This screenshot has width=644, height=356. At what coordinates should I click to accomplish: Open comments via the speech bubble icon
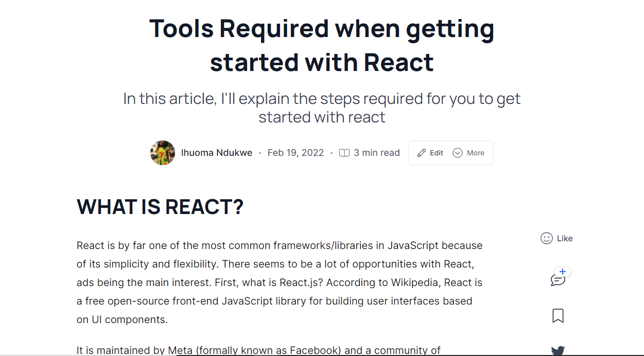click(x=558, y=280)
